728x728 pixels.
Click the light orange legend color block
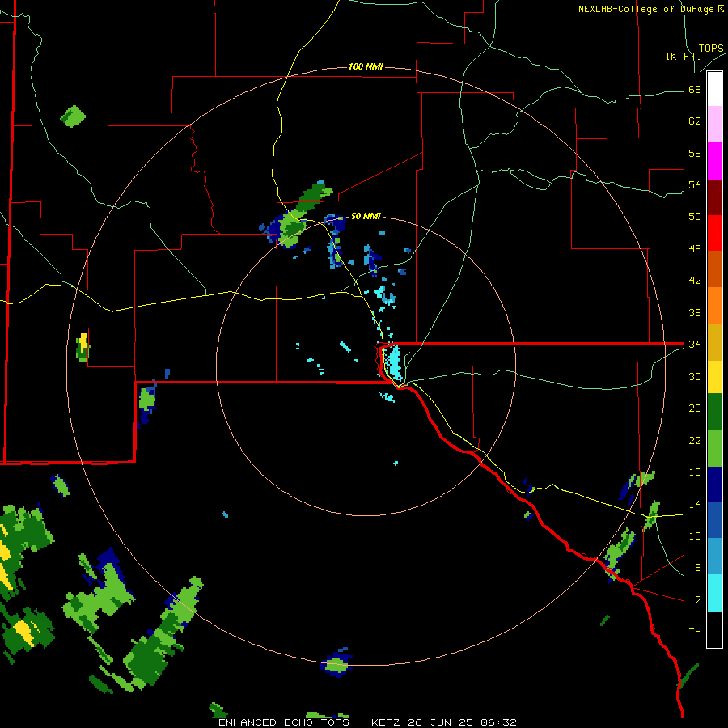pos(714,306)
